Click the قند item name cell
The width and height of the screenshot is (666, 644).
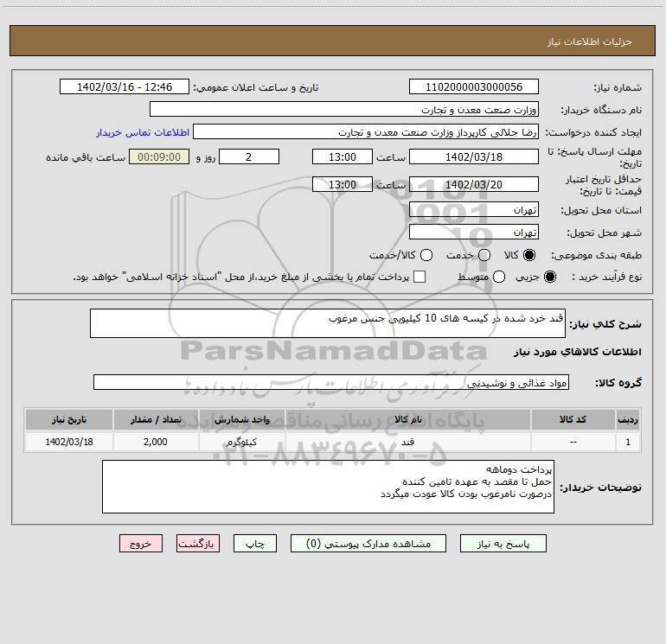tap(407, 442)
